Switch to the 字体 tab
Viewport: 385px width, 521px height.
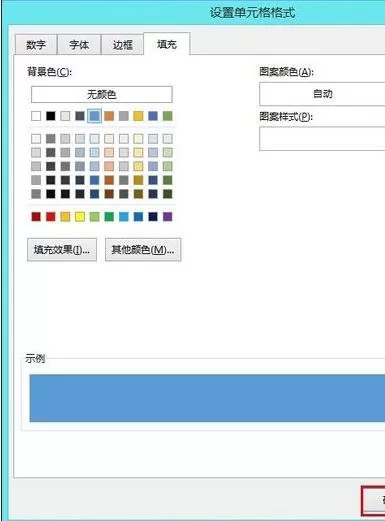click(x=79, y=44)
